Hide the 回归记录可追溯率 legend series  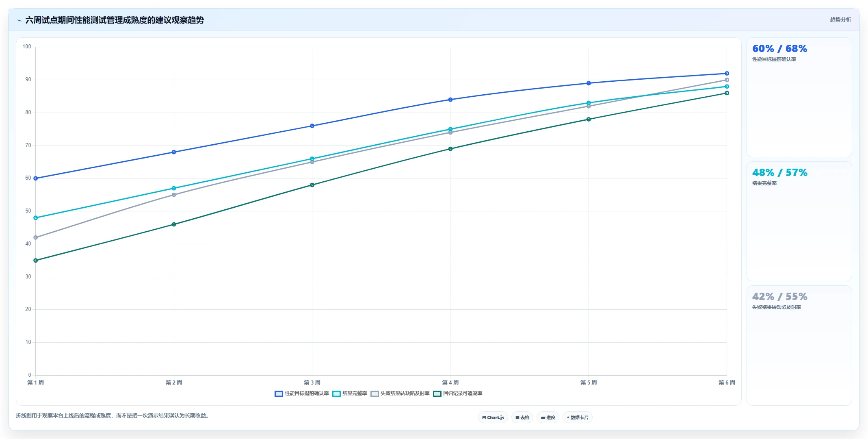tap(458, 393)
